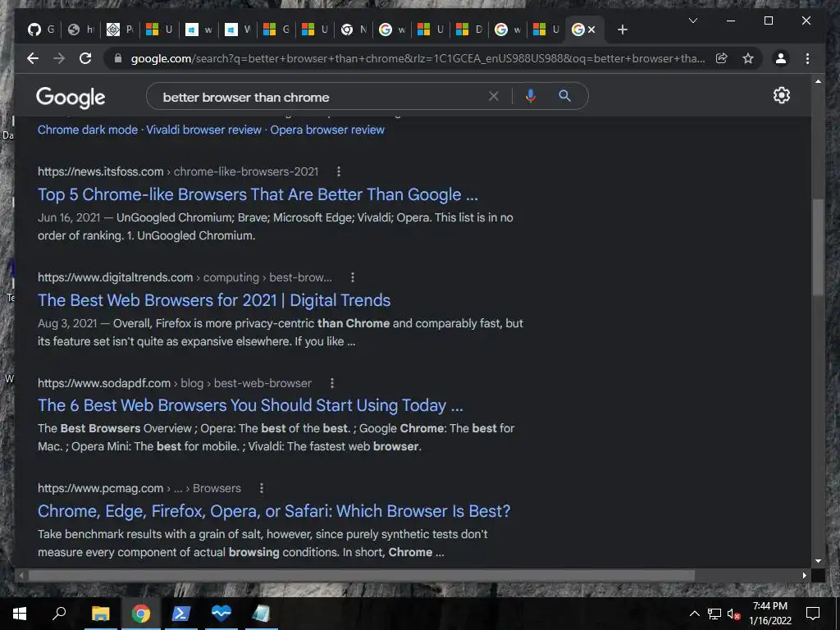The width and height of the screenshot is (840, 630).
Task: Click the scroll-up arrow on vertical scrollbar
Action: click(x=818, y=81)
